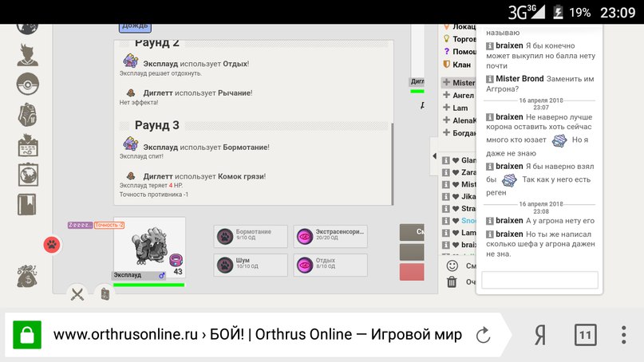
Task: Use the Шум move
Action: pos(251,265)
